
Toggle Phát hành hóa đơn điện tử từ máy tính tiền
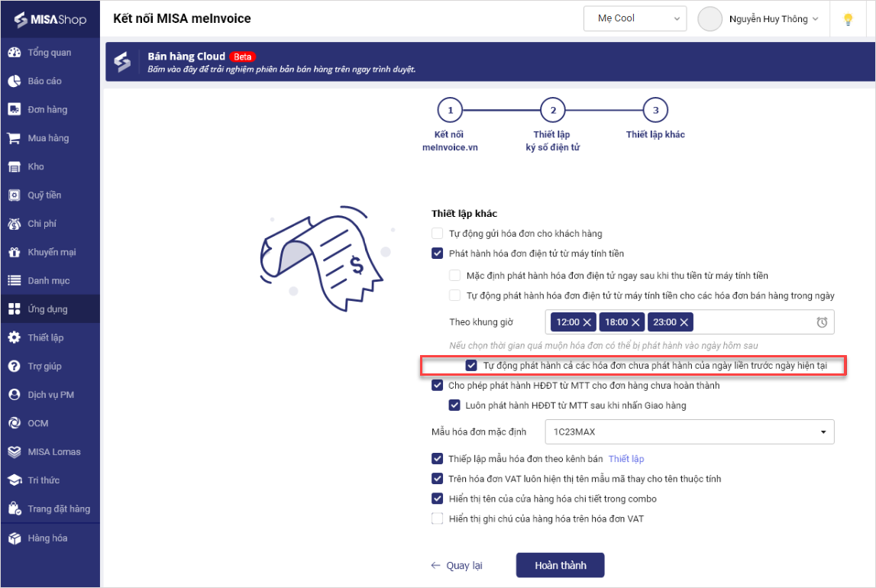437,254
